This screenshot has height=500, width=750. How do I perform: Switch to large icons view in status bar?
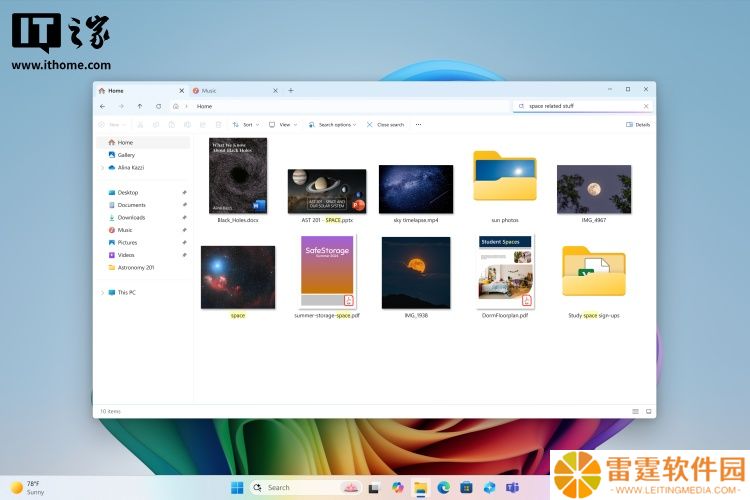pyautogui.click(x=649, y=411)
